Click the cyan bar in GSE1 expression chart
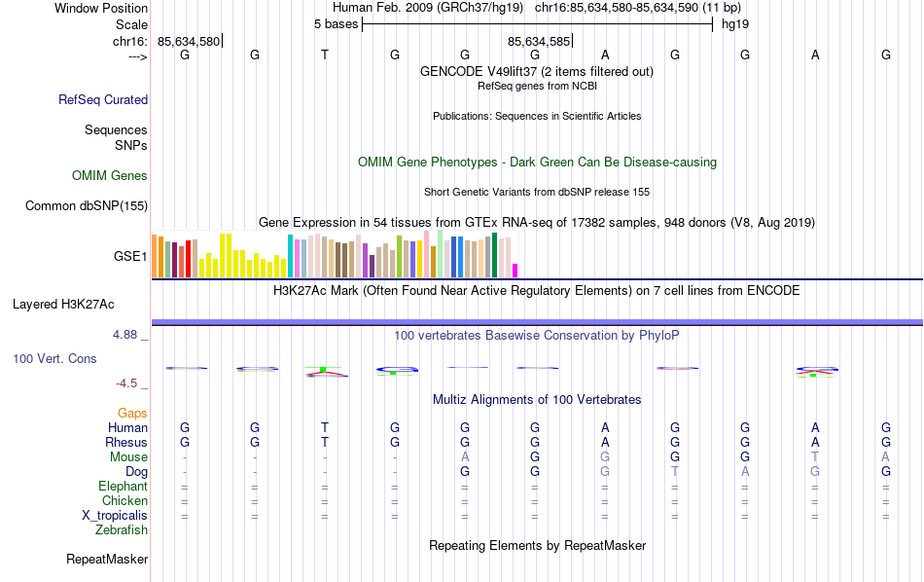This screenshot has height=582, width=924. point(290,256)
